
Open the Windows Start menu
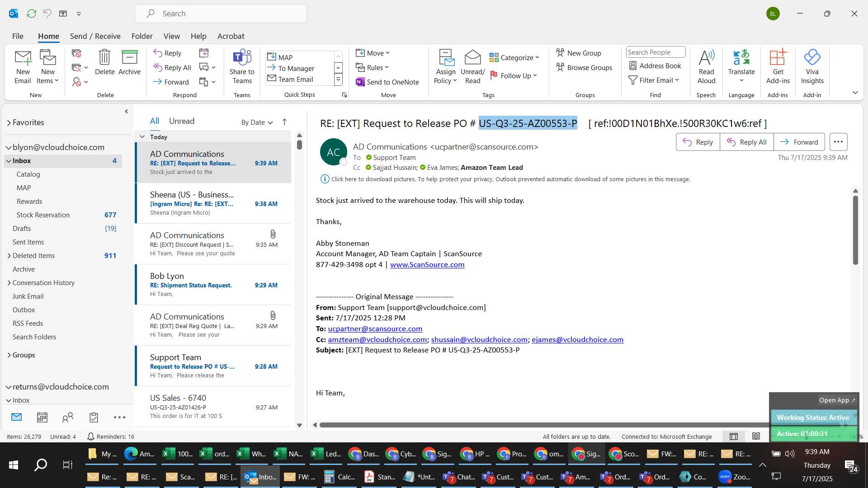click(x=14, y=465)
